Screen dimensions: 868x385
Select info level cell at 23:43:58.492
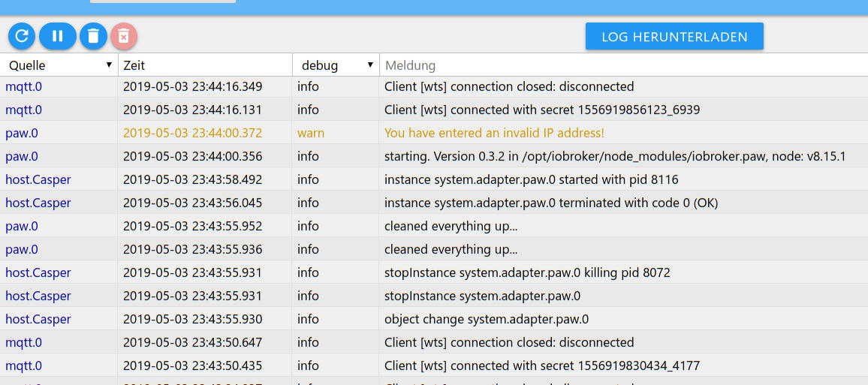click(x=308, y=180)
